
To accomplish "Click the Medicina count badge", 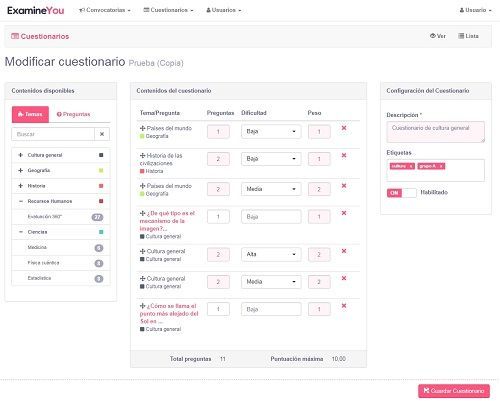I will click(99, 248).
